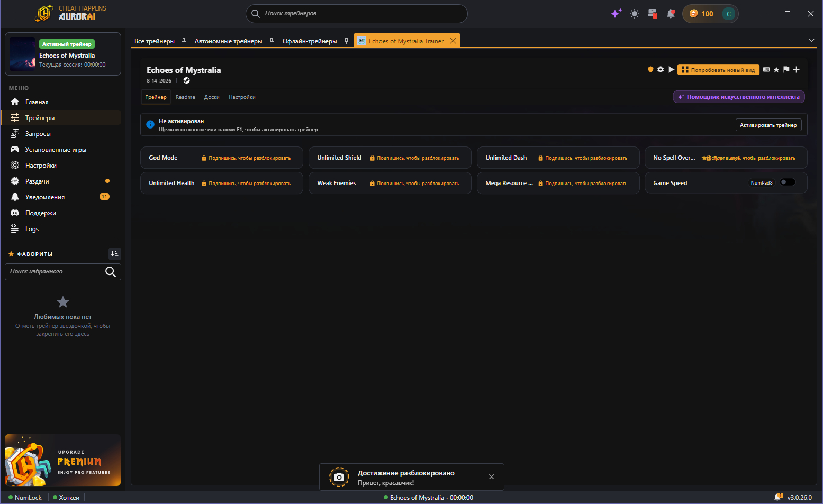Screen dimensions: 823x504
Task: Dismiss the achievement unlocked notification
Action: [x=492, y=477]
